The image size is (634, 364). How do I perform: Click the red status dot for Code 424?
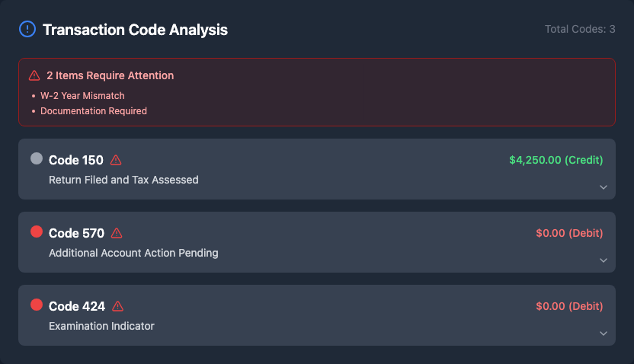tap(37, 305)
